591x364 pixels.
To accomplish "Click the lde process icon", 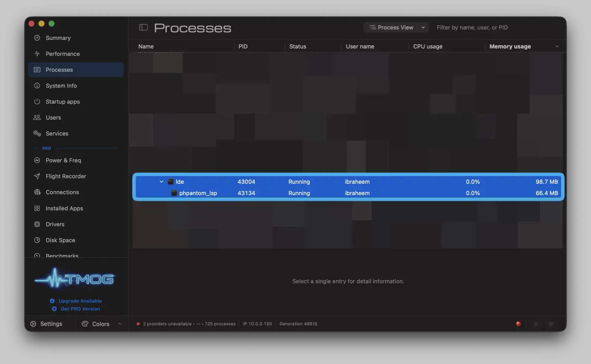I will [171, 182].
